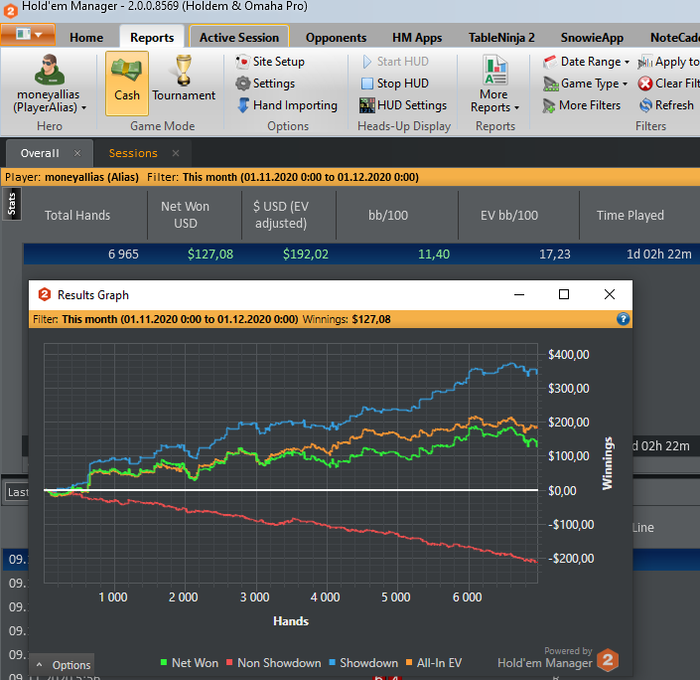Open the application menu orange button
Viewport: 700px width, 680px height.
pyautogui.click(x=28, y=34)
